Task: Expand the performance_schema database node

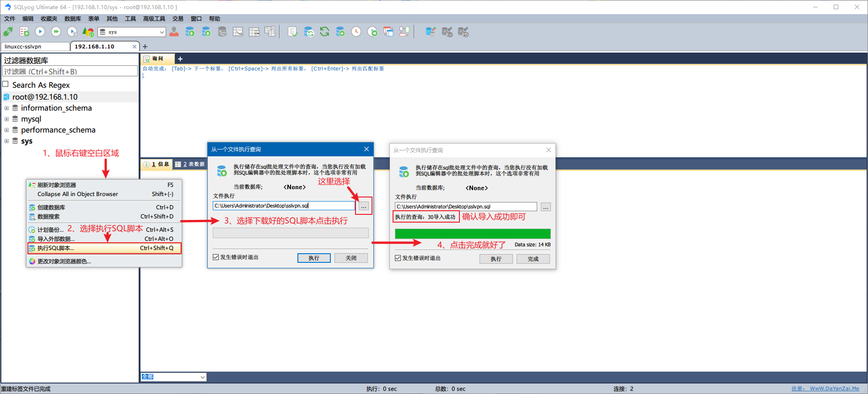Action: [6, 130]
